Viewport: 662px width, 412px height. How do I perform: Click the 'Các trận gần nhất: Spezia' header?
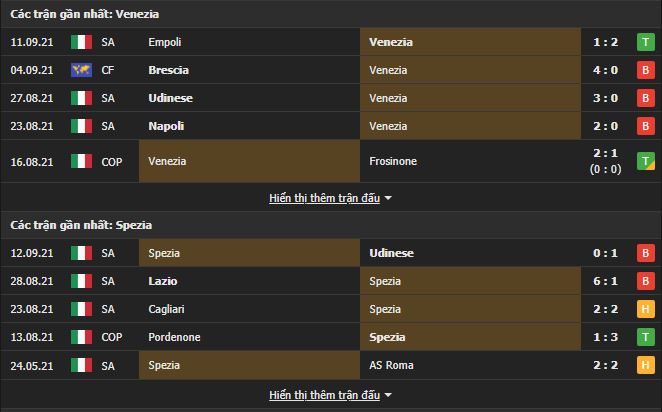point(82,225)
